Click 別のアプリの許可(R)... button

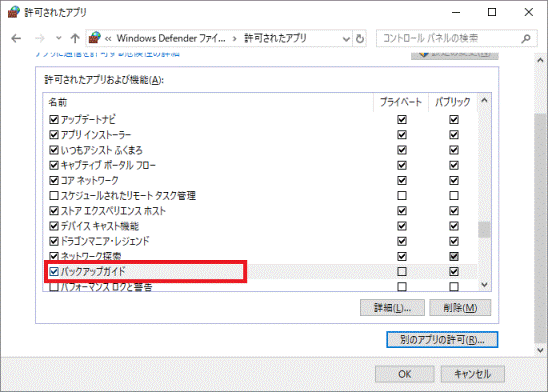click(x=442, y=340)
